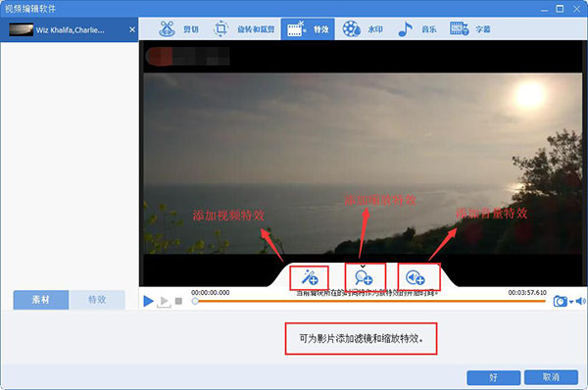The width and height of the screenshot is (588, 390).
Task: Click the play-segment button beside play
Action: coord(164,302)
